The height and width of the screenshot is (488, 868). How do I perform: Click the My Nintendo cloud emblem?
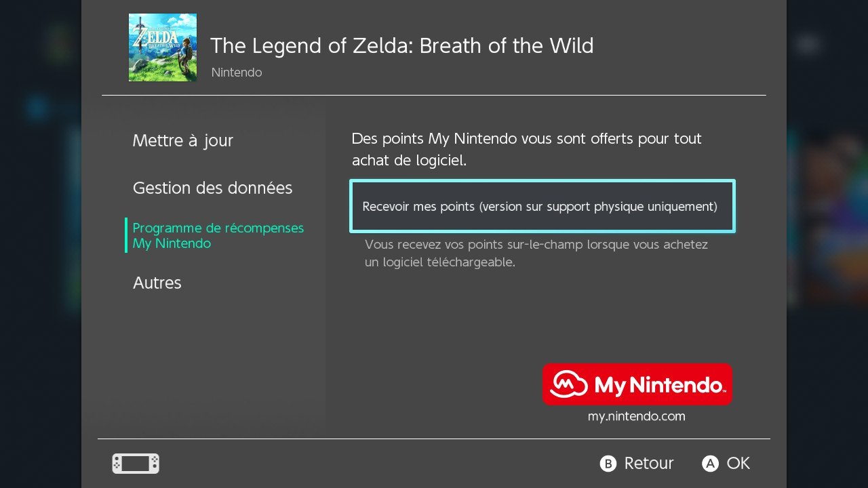pyautogui.click(x=568, y=384)
